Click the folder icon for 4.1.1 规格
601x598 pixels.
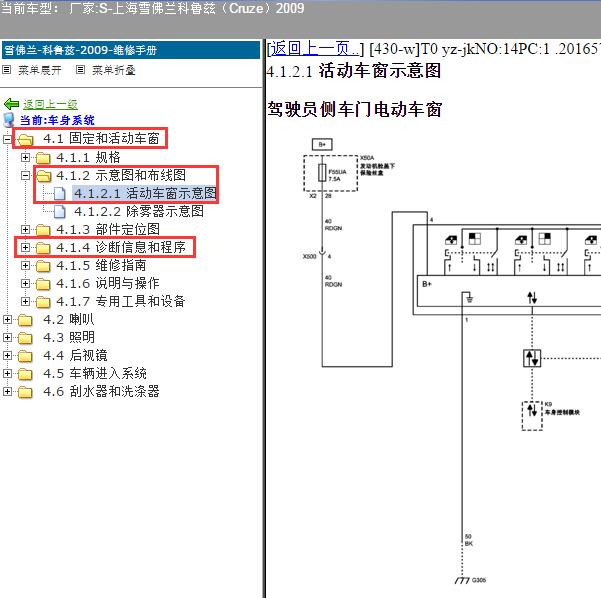click(43, 158)
